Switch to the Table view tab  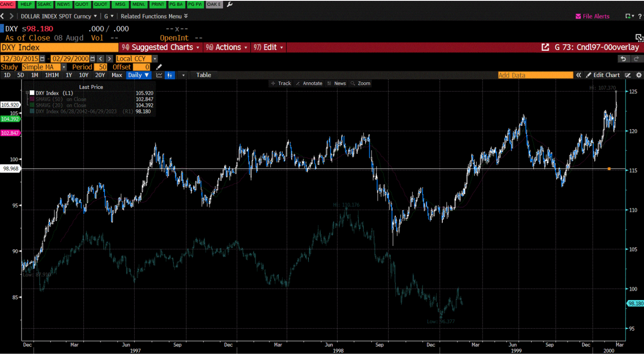(x=204, y=75)
